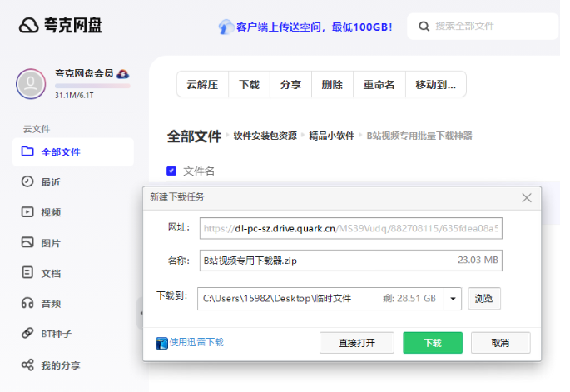Viewport: 570px width, 392px height.
Task: Click the video play icon for 视频
Action: [x=27, y=211]
